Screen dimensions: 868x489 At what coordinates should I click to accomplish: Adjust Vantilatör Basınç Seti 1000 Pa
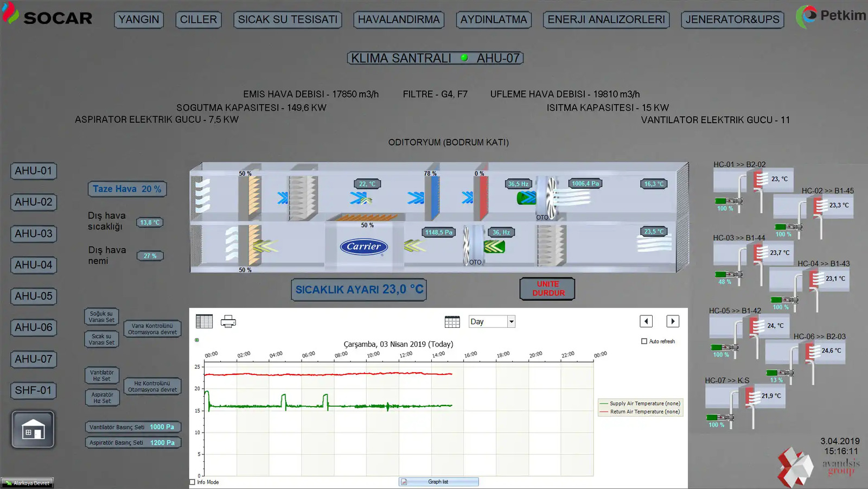point(132,427)
